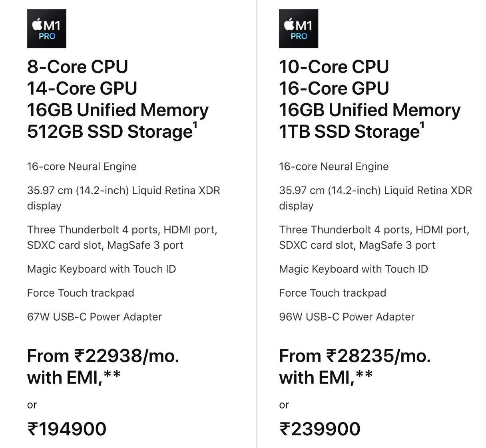Click Magic Keyboard with Touch ID in 8-Core column
Screen dimensions: 486x448
pyautogui.click(x=102, y=269)
